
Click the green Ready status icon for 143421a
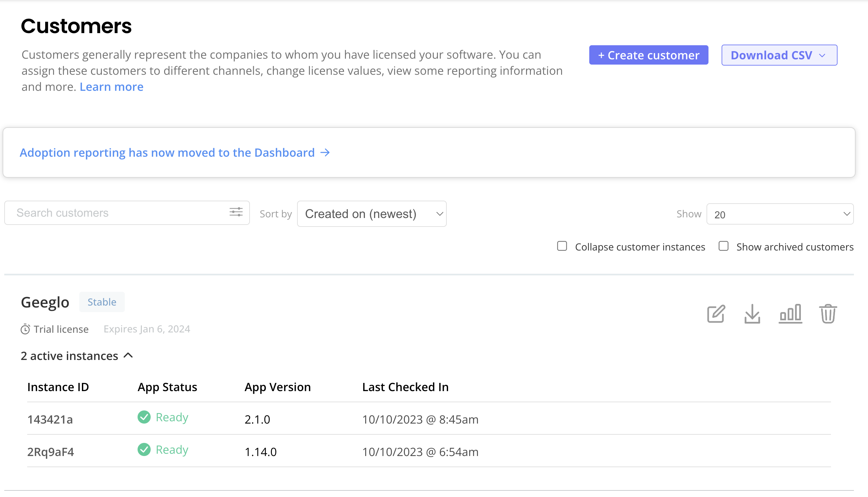tap(144, 417)
